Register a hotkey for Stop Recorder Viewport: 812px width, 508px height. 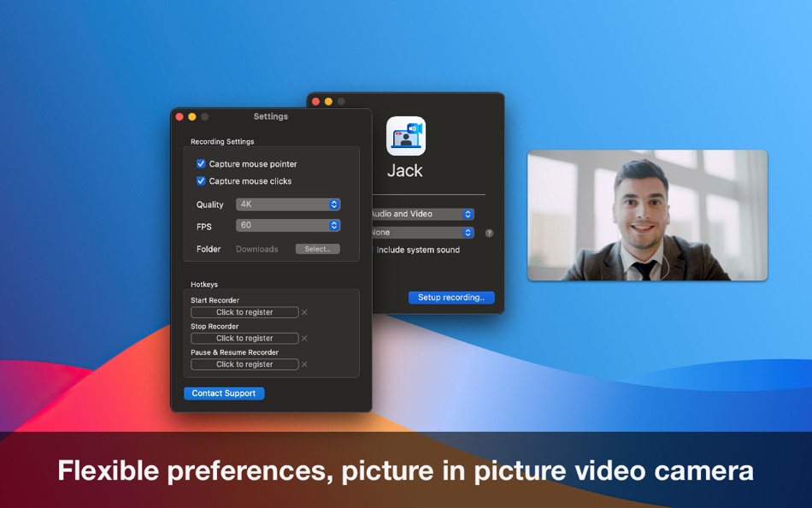coord(244,338)
